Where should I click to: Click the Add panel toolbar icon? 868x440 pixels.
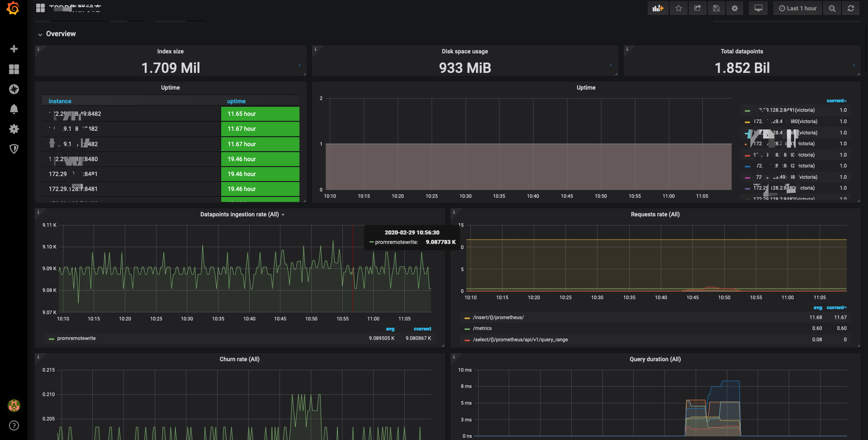tap(658, 8)
